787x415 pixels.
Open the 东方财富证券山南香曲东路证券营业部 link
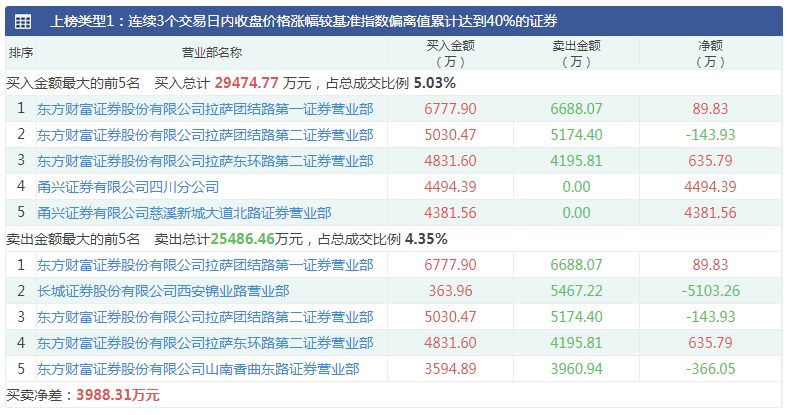pos(198,369)
